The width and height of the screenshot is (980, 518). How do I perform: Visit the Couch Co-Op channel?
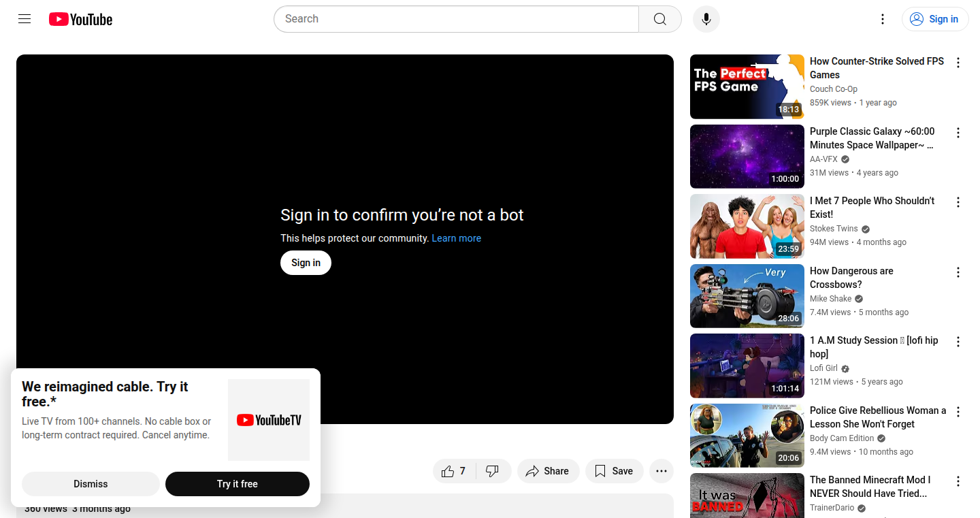(x=834, y=89)
